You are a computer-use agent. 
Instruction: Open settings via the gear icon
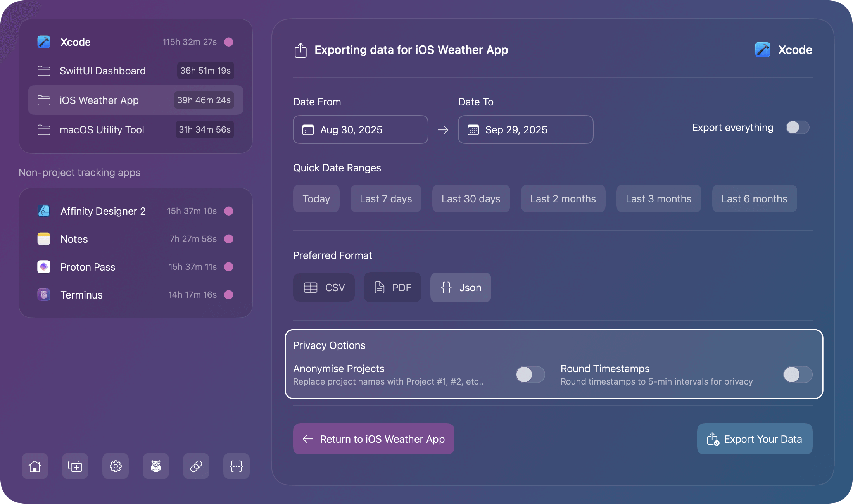tap(116, 466)
